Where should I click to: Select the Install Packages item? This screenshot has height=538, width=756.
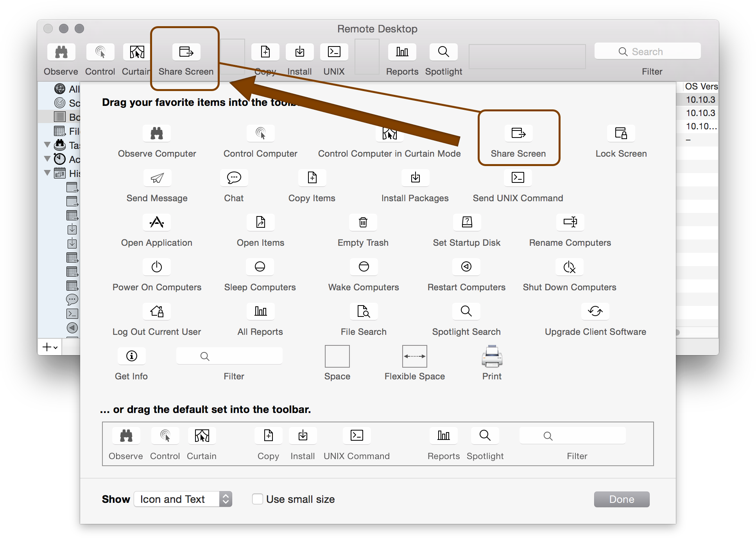click(416, 178)
